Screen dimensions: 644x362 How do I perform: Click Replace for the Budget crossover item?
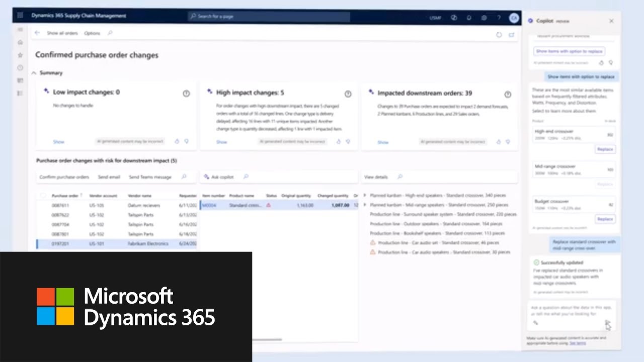pos(605,219)
